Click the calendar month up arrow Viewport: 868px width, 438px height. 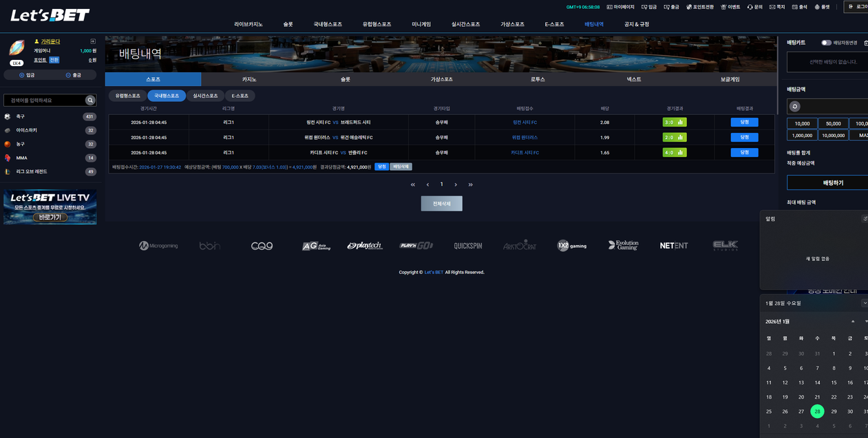853,322
